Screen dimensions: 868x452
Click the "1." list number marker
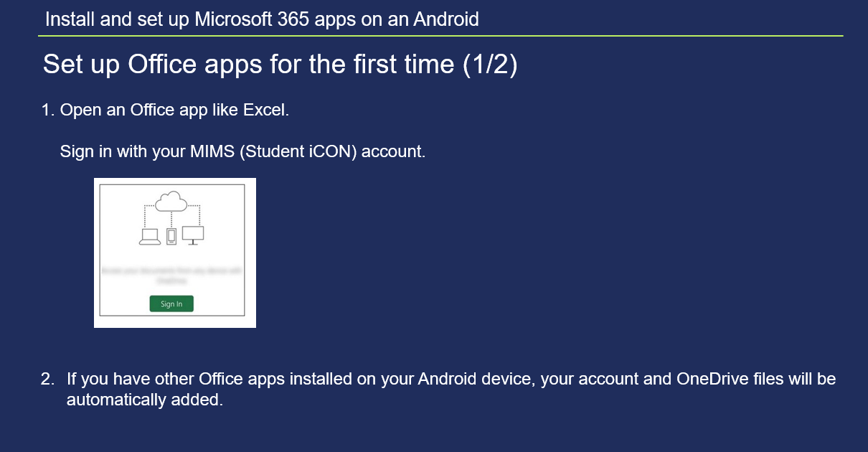48,110
